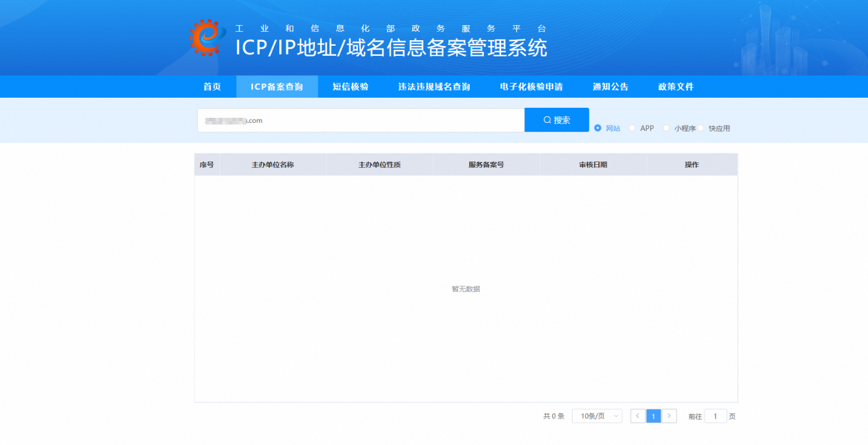The height and width of the screenshot is (445, 868).
Task: Click the ICP/IP地址/域名信息备案管理系统 title
Action: tap(391, 49)
